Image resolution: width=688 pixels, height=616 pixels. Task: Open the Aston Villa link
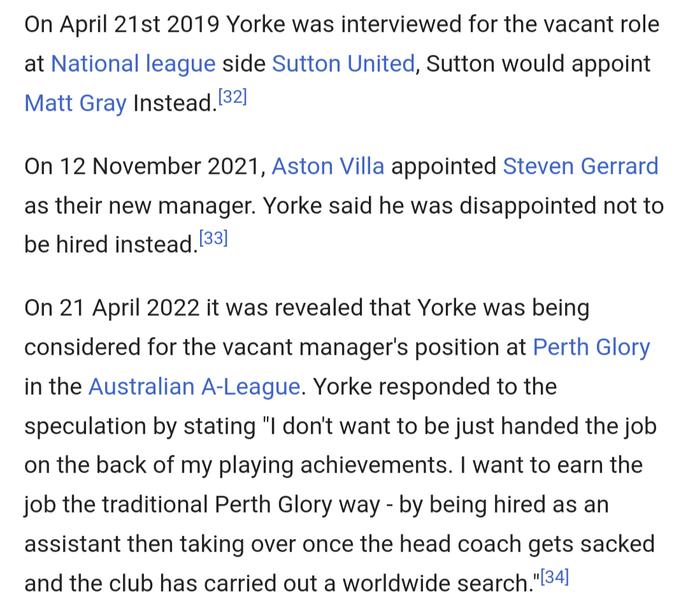point(328,166)
